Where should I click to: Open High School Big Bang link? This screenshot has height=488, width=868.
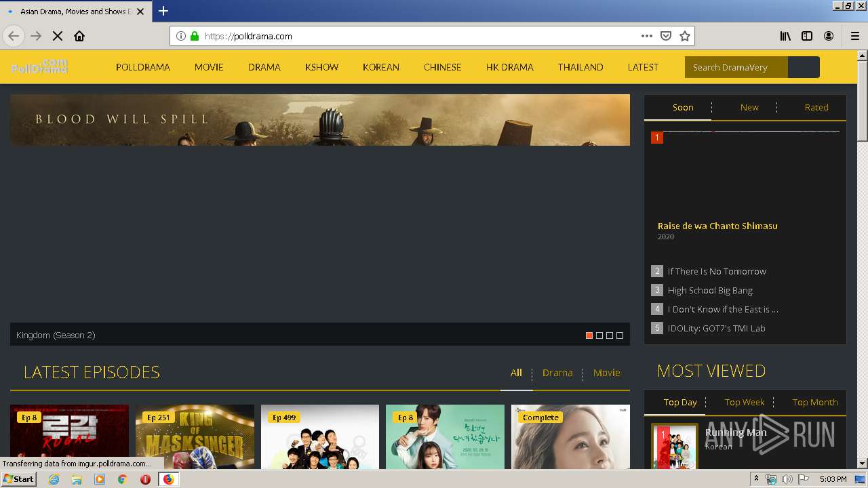coord(710,290)
